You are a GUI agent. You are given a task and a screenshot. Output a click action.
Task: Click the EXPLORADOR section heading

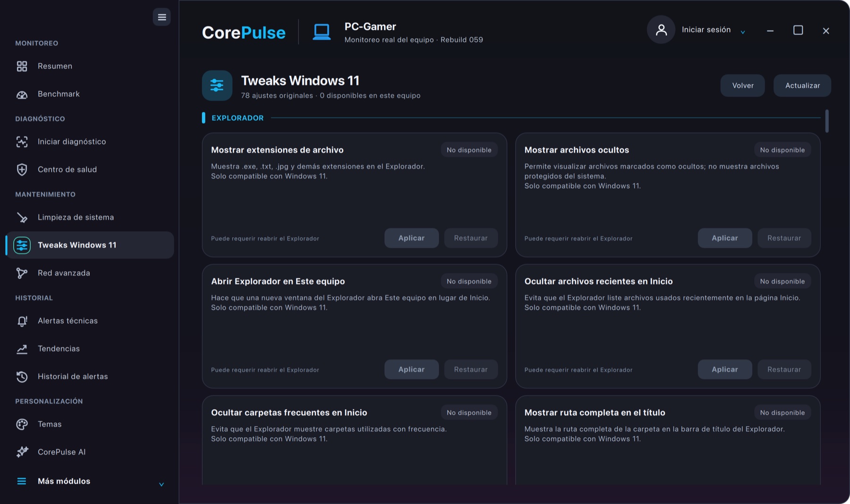coord(238,118)
